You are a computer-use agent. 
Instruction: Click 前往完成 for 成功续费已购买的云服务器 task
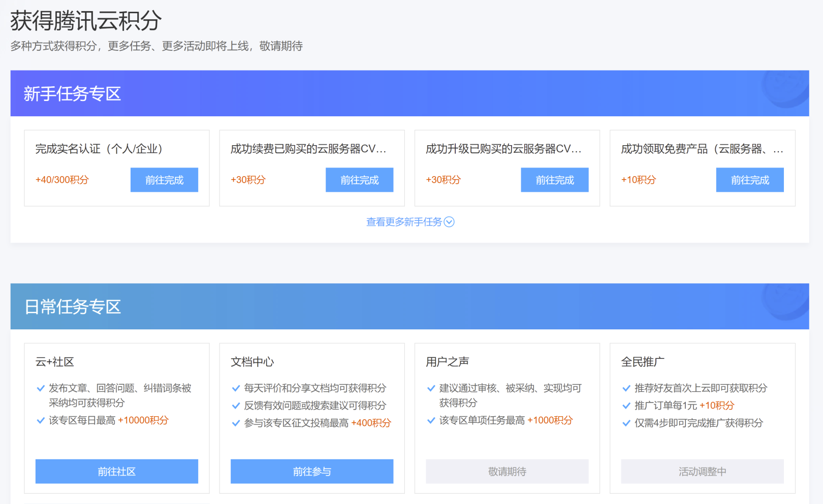tap(359, 180)
